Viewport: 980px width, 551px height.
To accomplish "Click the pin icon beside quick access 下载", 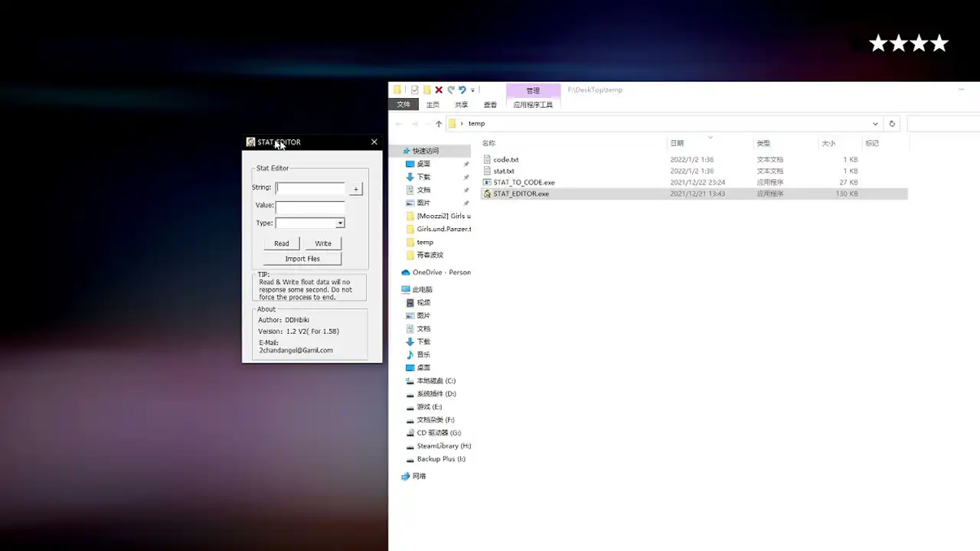I will coord(466,177).
